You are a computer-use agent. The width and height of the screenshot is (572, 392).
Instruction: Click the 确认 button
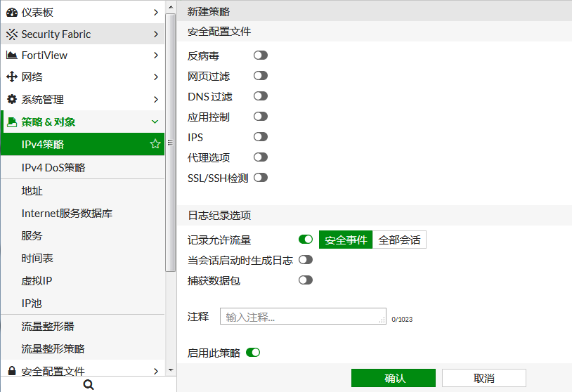pyautogui.click(x=394, y=378)
